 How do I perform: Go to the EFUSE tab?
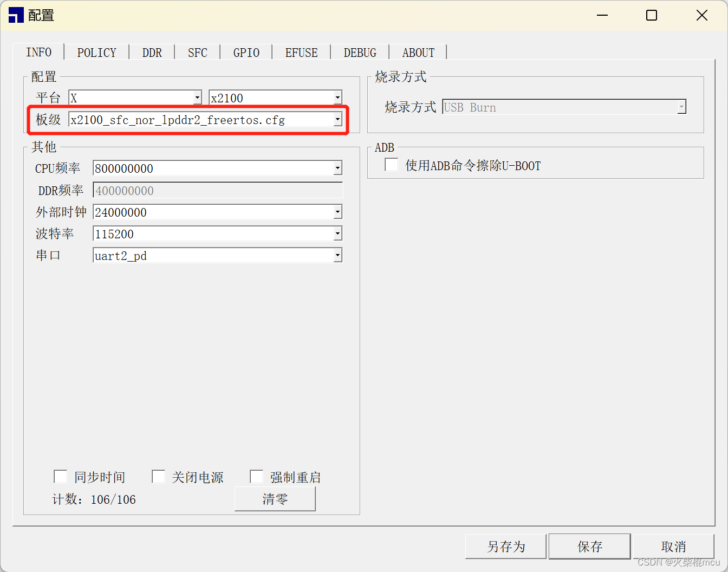301,53
